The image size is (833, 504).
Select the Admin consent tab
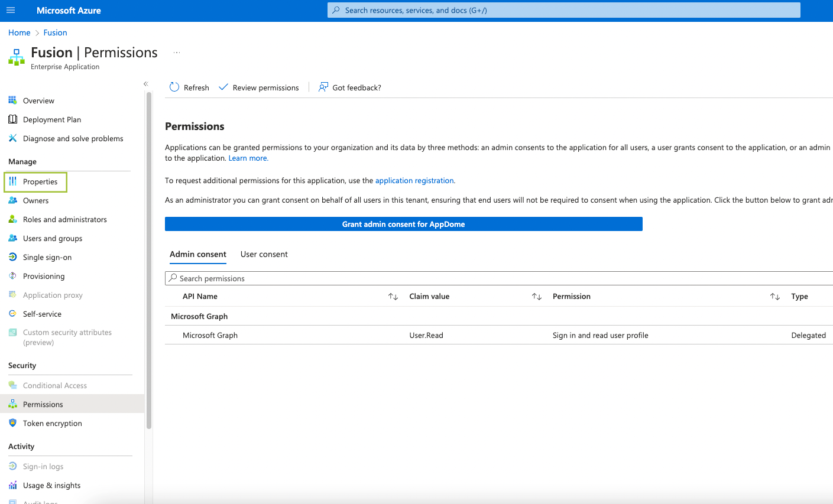tap(197, 255)
